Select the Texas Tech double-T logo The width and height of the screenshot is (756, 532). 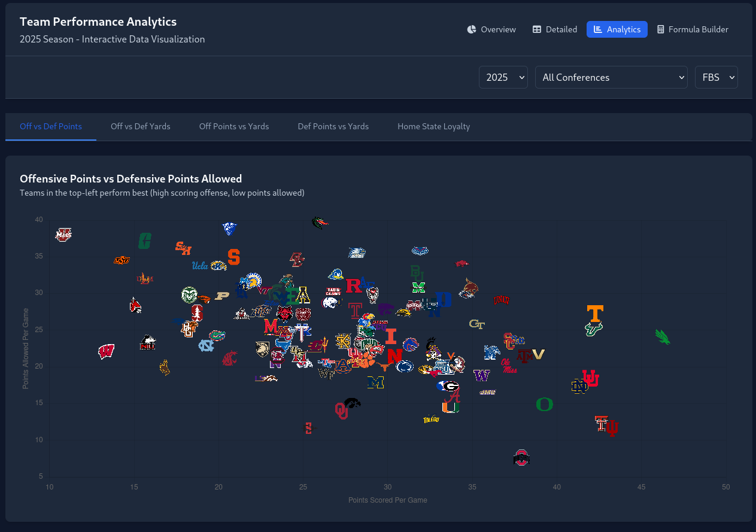[x=602, y=424]
